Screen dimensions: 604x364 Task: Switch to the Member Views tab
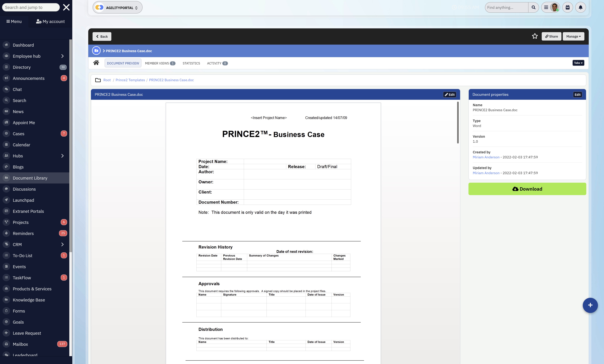[x=160, y=63]
